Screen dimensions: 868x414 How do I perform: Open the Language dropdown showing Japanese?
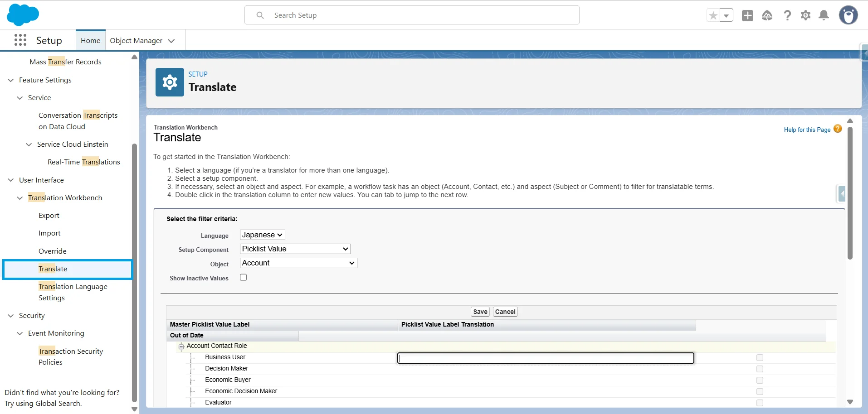click(263, 235)
